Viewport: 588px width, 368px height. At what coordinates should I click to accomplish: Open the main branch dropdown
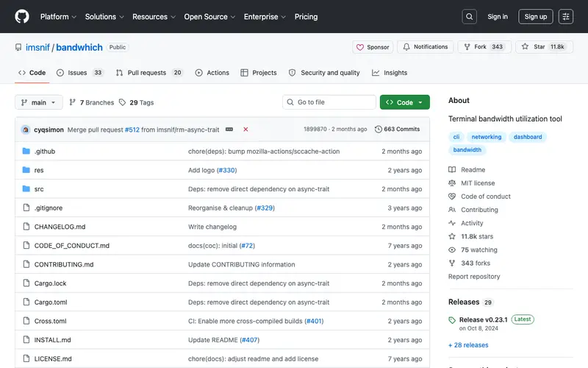click(x=39, y=102)
